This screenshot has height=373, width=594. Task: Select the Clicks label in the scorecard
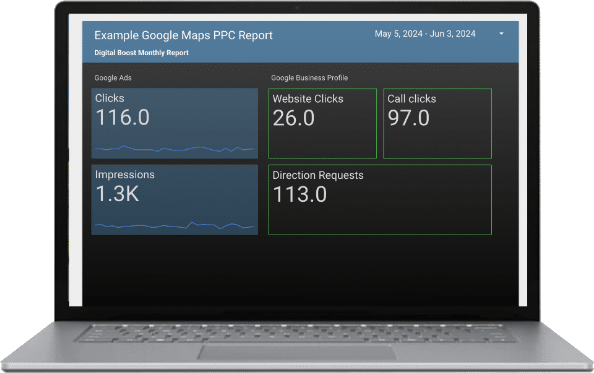pyautogui.click(x=109, y=98)
